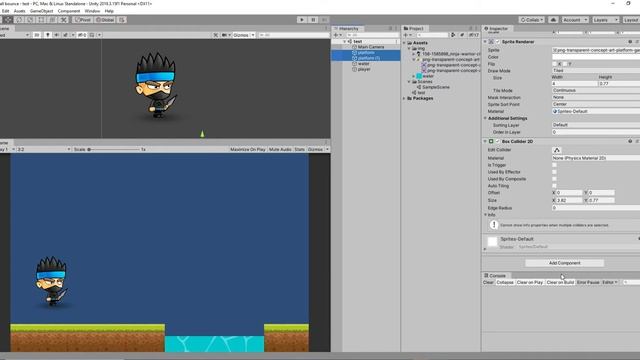Click Scene view tools wrench icon
640x360 pixels.
tap(216, 35)
